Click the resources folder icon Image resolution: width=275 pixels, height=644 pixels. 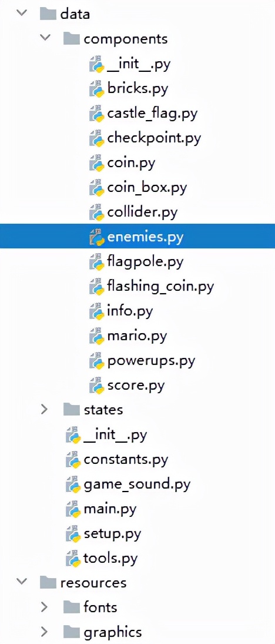click(48, 582)
